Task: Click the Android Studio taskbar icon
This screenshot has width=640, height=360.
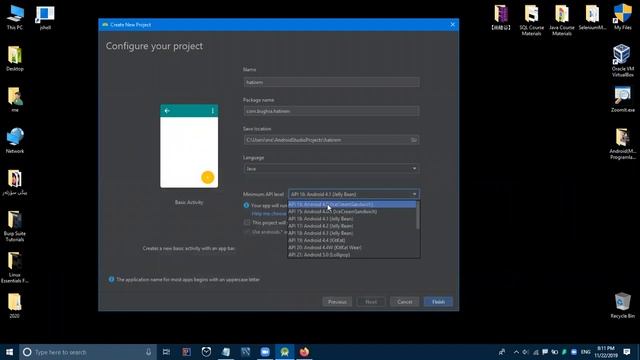Action: (284, 352)
